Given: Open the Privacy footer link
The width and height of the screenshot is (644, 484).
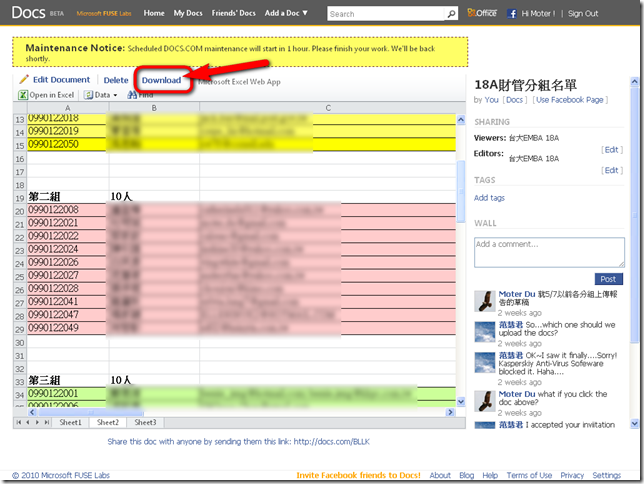Looking at the screenshot, I should point(572,475).
